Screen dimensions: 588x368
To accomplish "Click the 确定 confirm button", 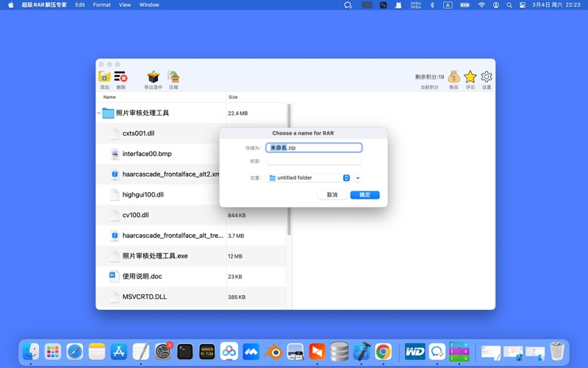I will coord(365,195).
